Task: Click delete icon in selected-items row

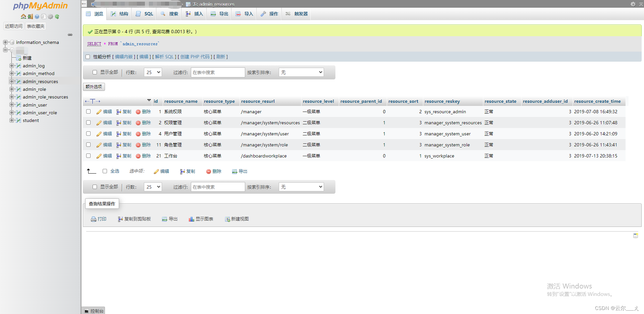Action: coord(209,172)
